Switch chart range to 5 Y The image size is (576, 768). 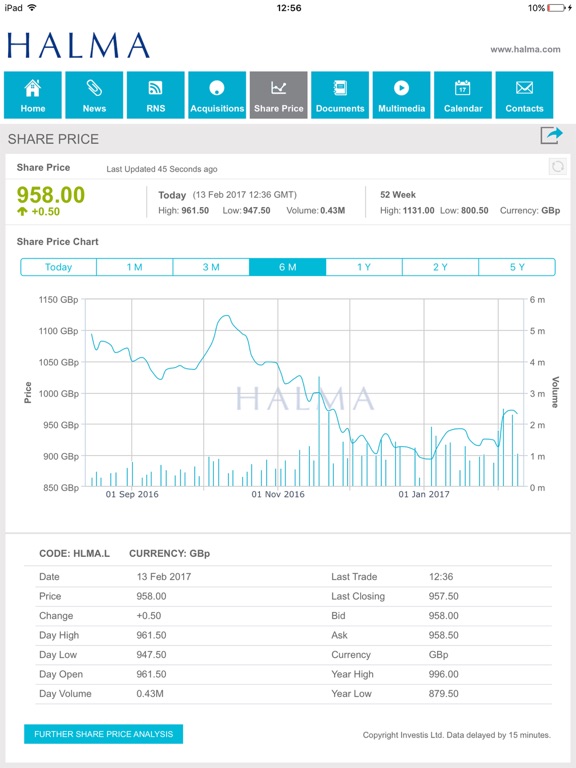tap(517, 267)
